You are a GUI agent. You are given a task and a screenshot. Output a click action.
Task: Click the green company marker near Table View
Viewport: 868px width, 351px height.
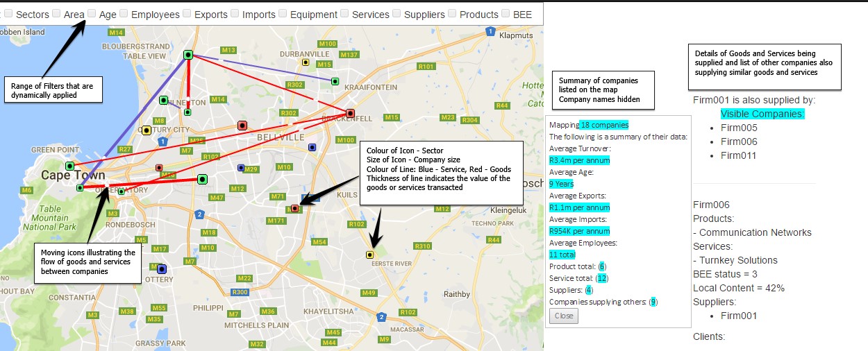point(187,55)
